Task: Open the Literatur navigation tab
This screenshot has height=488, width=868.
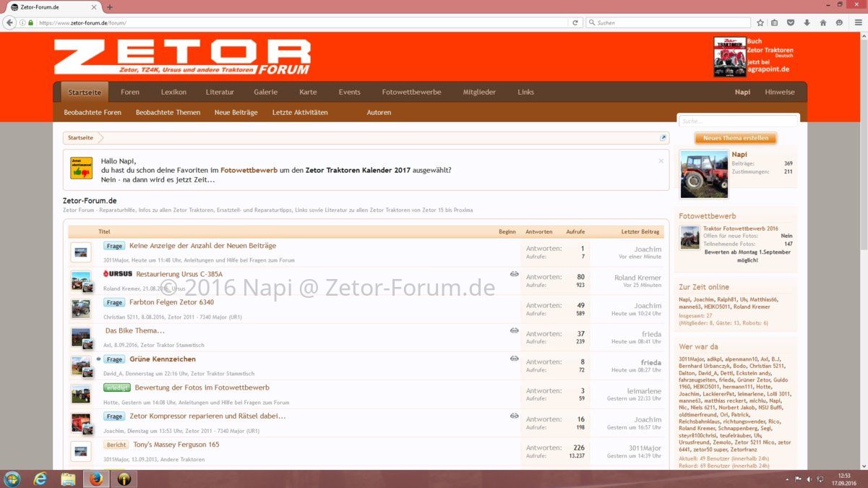Action: [220, 92]
